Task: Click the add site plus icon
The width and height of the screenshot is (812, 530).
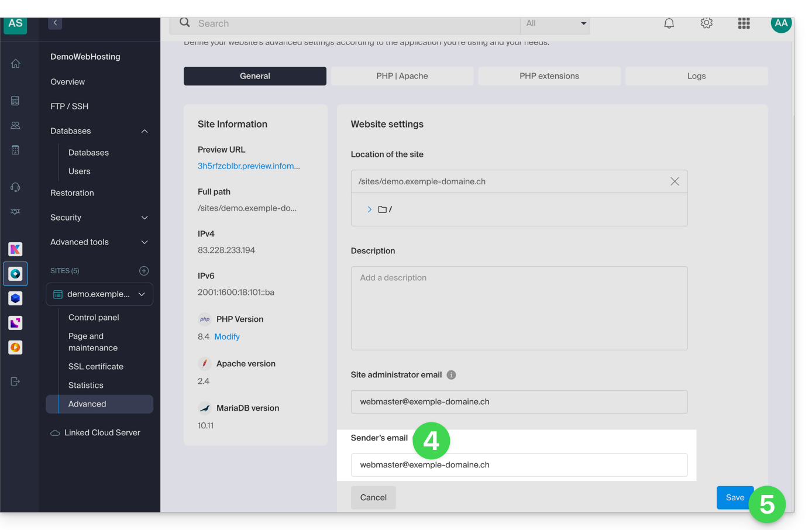Action: pyautogui.click(x=144, y=271)
